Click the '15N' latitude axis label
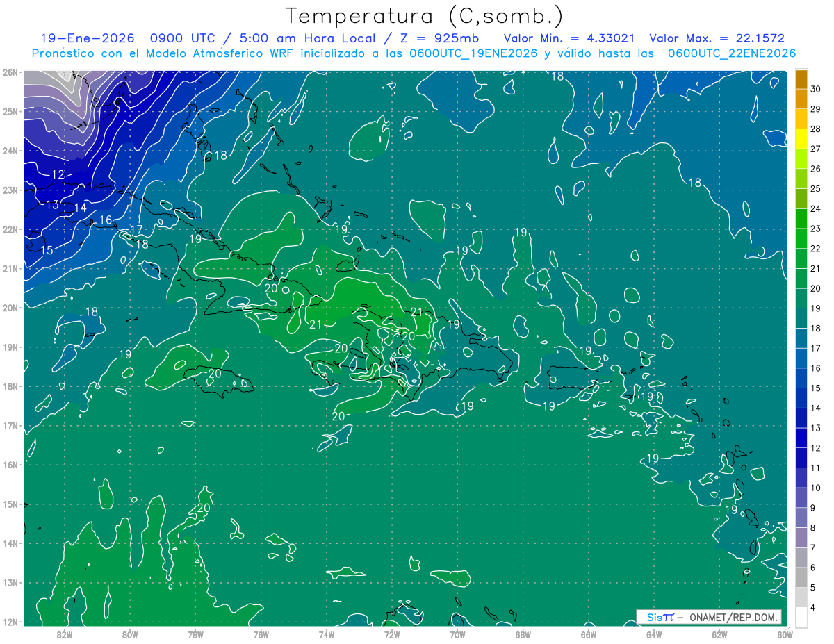This screenshot has height=644, width=834. 10,504
